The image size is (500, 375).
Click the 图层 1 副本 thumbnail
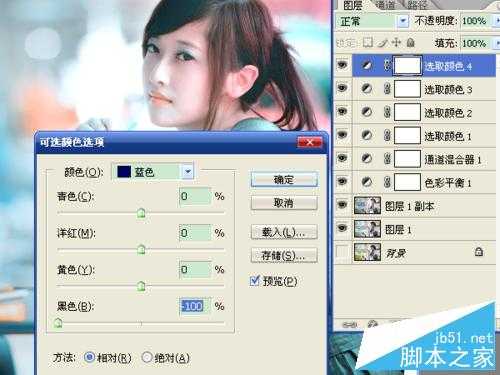367,205
